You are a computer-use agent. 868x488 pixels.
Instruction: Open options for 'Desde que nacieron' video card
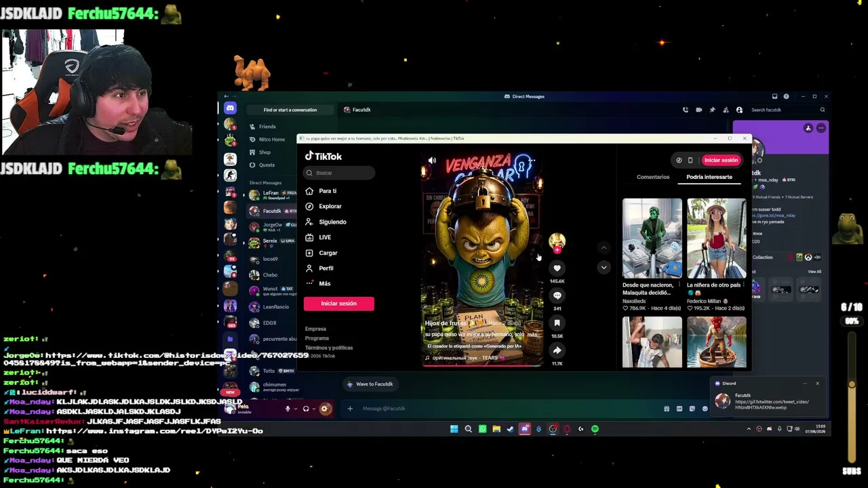click(x=679, y=285)
